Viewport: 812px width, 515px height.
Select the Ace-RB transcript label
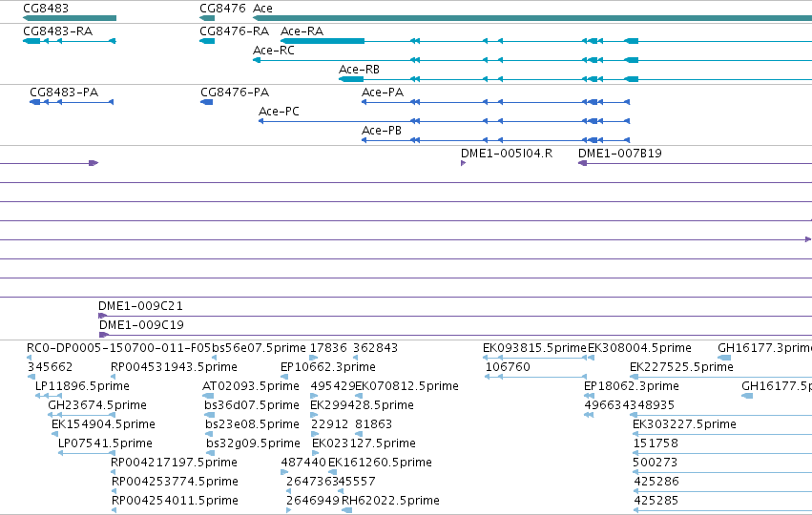click(359, 70)
